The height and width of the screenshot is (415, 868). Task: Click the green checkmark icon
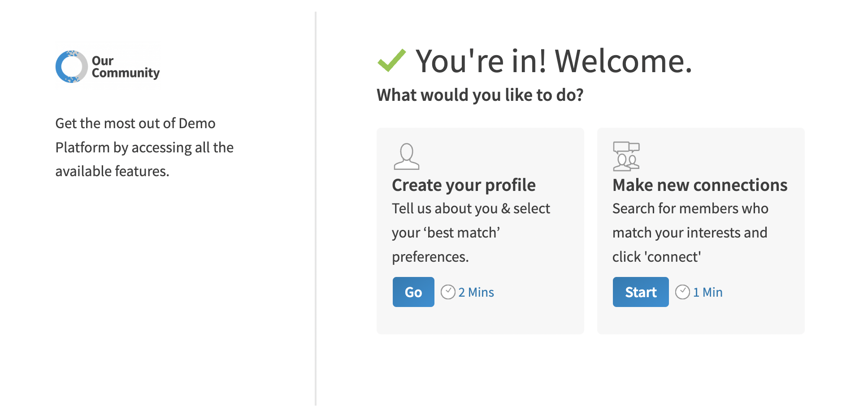(x=391, y=61)
